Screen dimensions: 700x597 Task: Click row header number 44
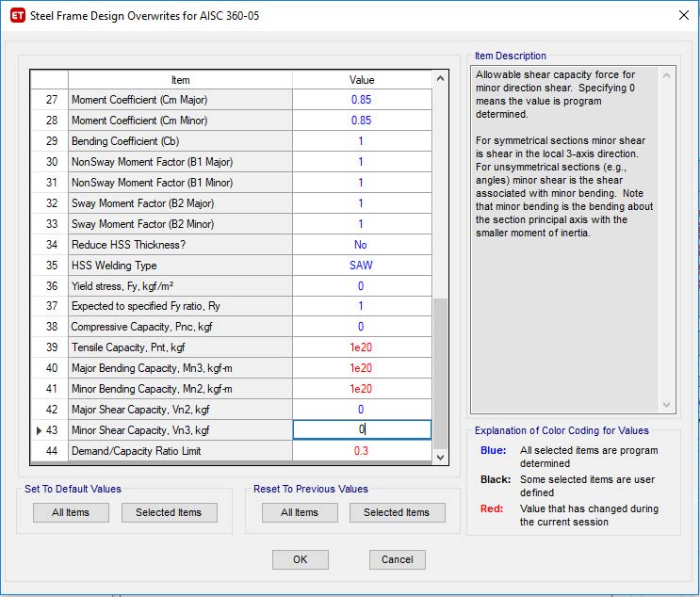(x=50, y=451)
